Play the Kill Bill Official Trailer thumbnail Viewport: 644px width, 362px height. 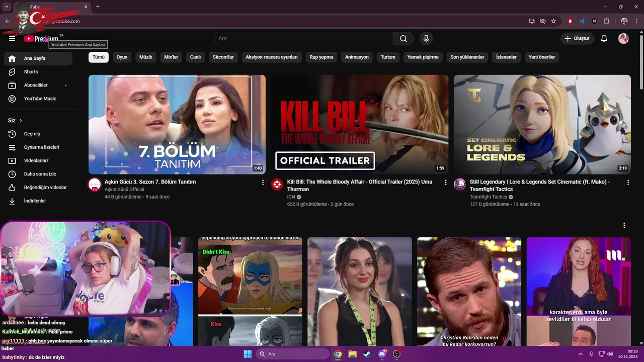pos(360,125)
